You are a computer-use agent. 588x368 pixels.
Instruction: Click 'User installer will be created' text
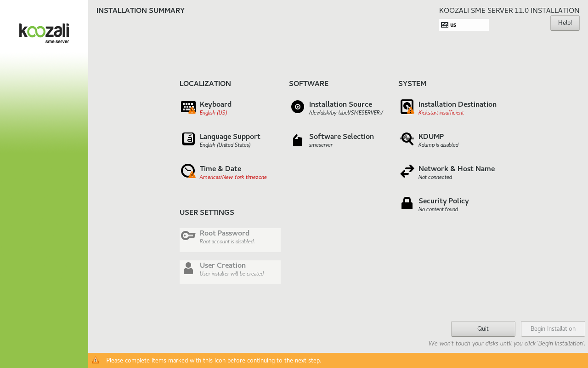(232, 274)
